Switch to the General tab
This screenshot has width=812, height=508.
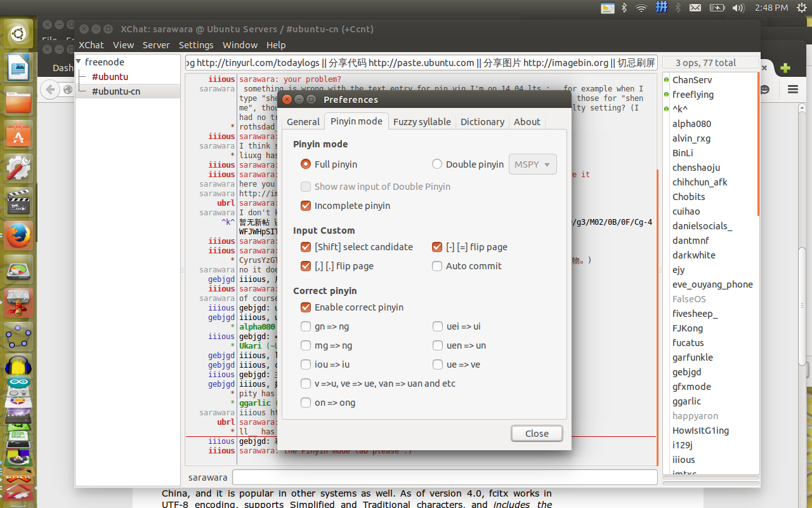[303, 122]
